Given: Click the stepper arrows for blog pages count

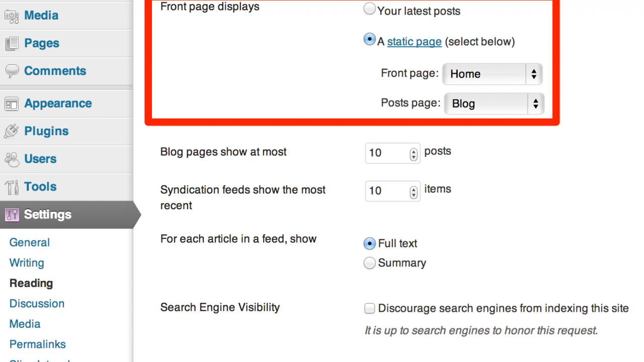Looking at the screenshot, I should tap(414, 153).
